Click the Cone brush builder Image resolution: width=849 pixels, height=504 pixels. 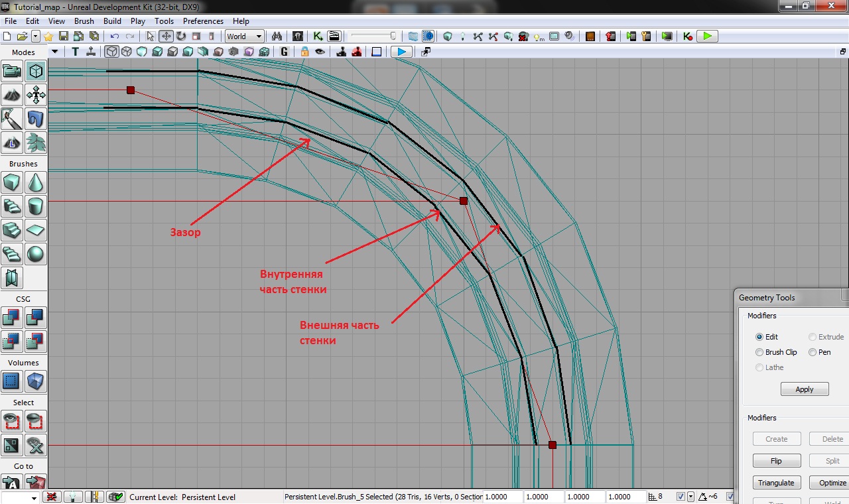click(x=36, y=182)
